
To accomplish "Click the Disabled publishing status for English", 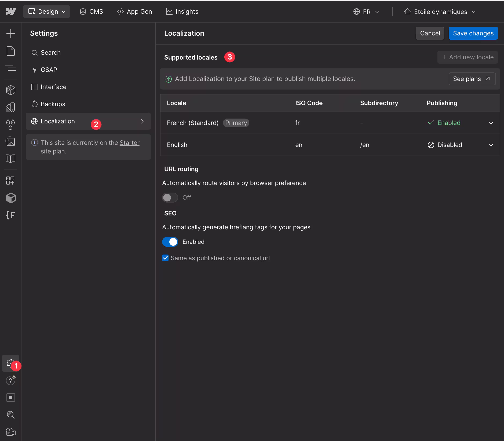I will pyautogui.click(x=445, y=145).
